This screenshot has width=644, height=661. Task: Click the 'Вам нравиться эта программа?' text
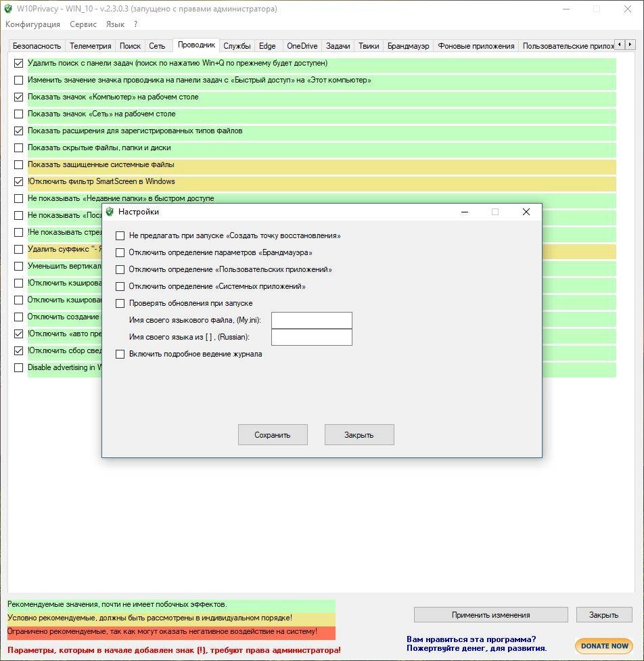point(471,639)
